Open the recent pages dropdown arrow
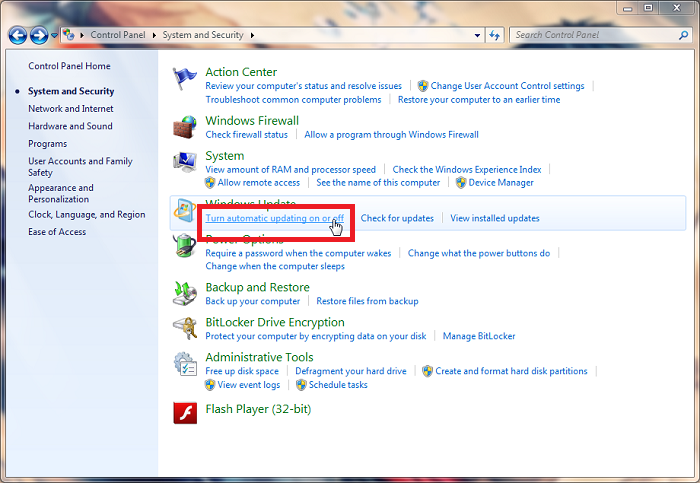 54,35
